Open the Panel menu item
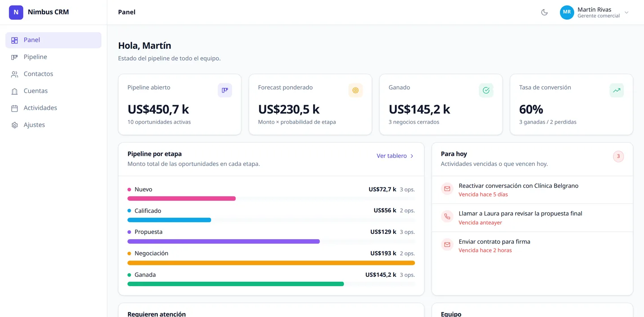This screenshot has width=644, height=317. pyautogui.click(x=53, y=40)
